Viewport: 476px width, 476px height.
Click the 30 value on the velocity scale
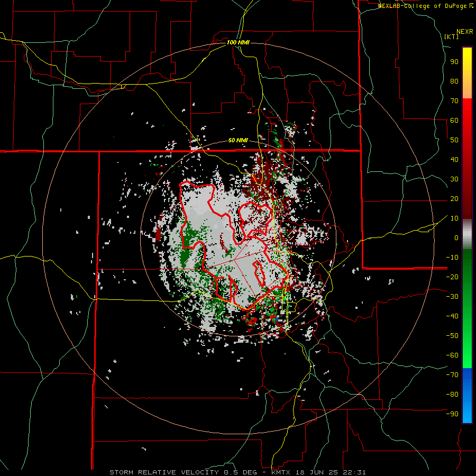454,179
